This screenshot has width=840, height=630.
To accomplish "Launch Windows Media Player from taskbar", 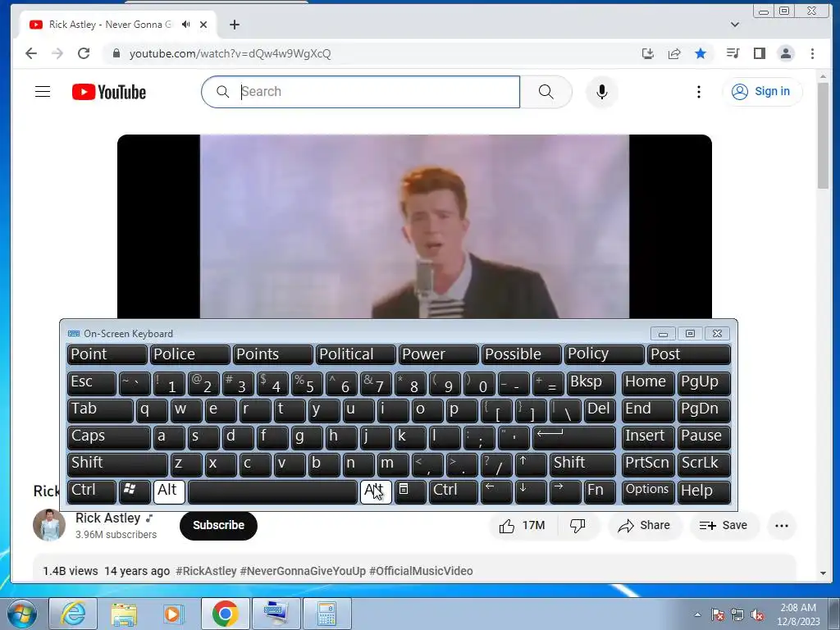I will point(174,614).
